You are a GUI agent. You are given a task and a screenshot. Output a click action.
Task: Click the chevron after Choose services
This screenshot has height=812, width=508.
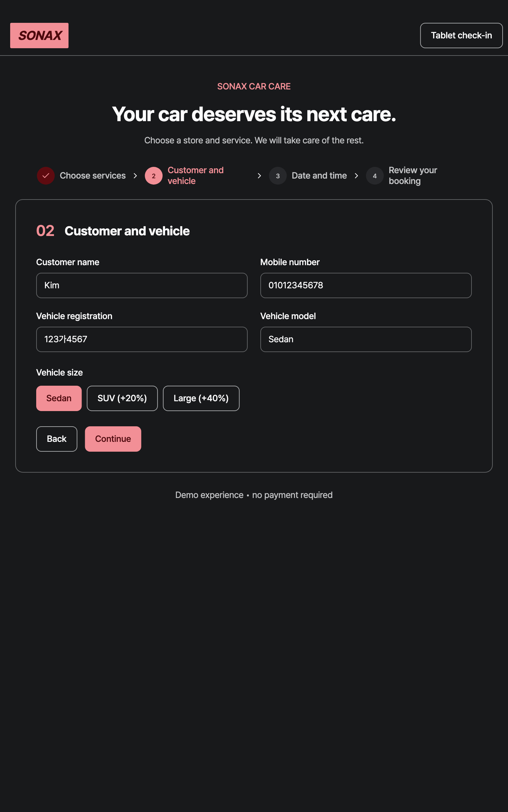click(x=135, y=176)
